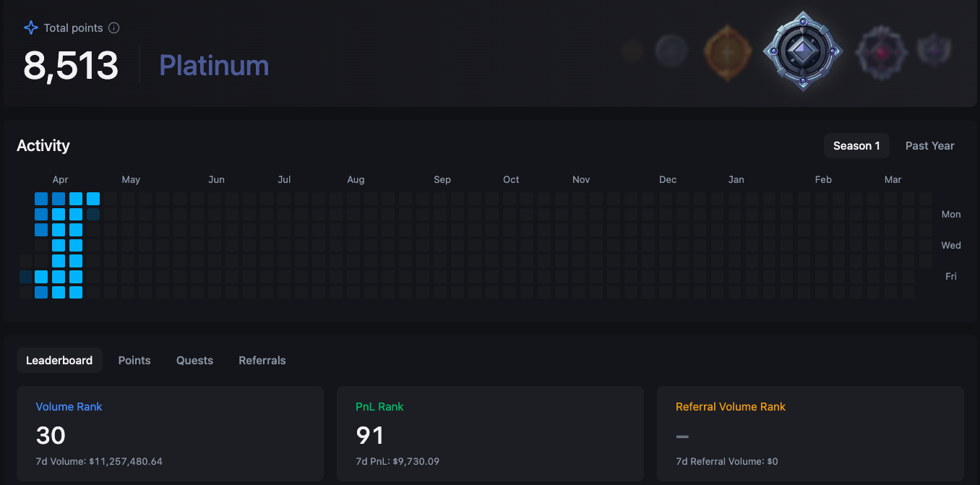Click the blurred silver round tier badge

coord(671,51)
